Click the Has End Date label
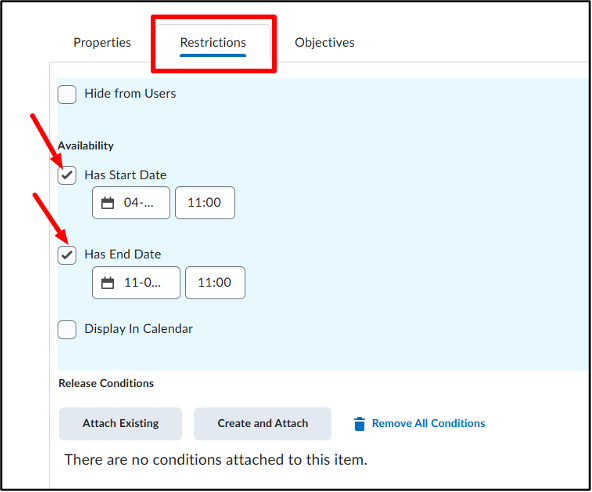 click(123, 254)
